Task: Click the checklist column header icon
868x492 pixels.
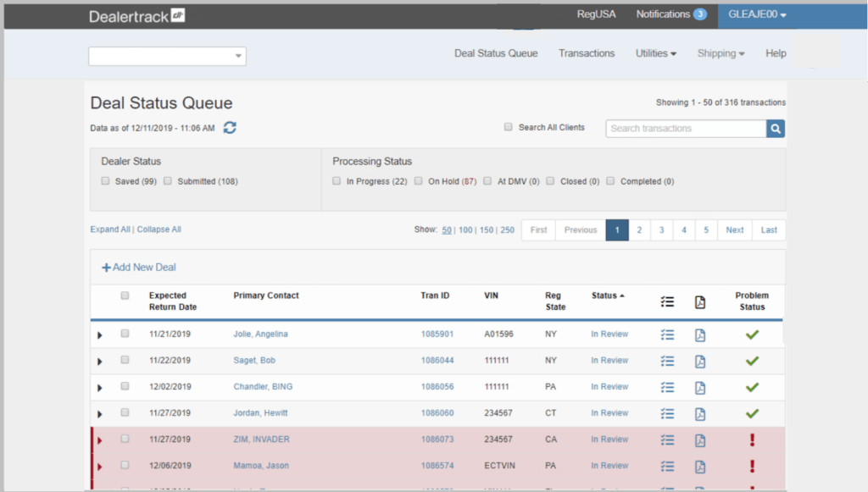Action: (x=667, y=301)
